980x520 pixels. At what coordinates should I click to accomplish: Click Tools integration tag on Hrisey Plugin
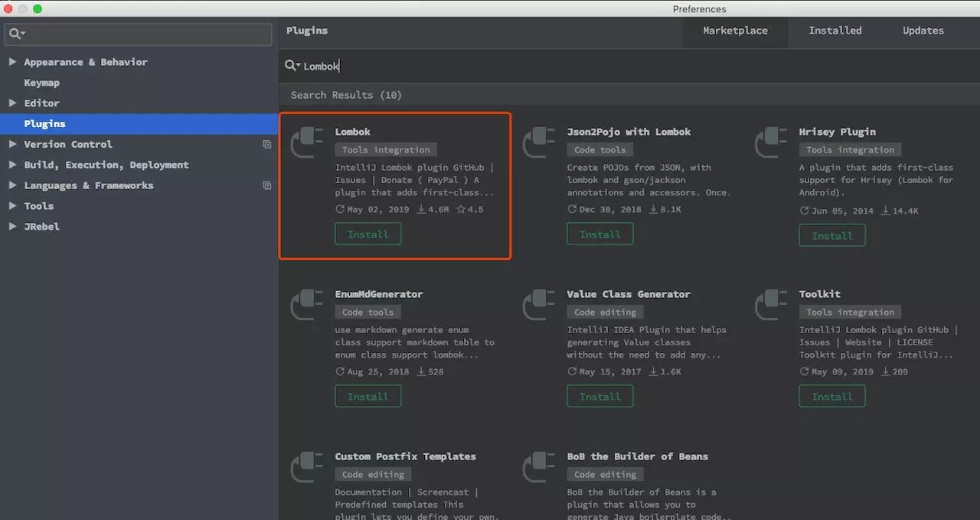coord(850,150)
